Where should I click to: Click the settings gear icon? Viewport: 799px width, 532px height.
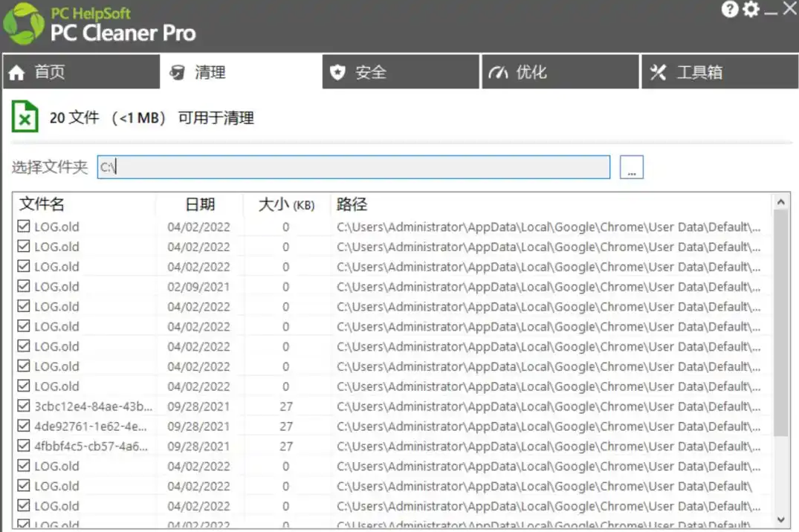pos(752,10)
